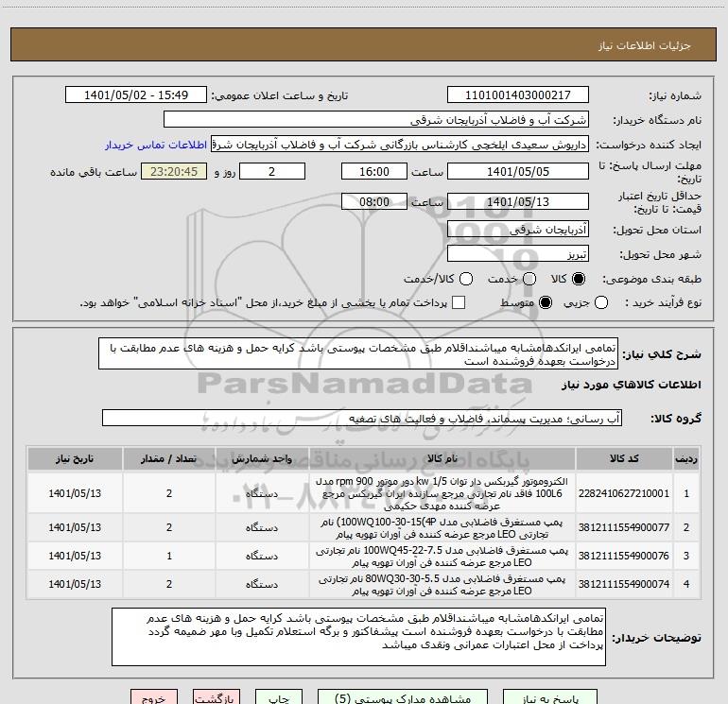Select the خدمت radio button
Viewport: 728px width, 704px height.
click(x=529, y=279)
